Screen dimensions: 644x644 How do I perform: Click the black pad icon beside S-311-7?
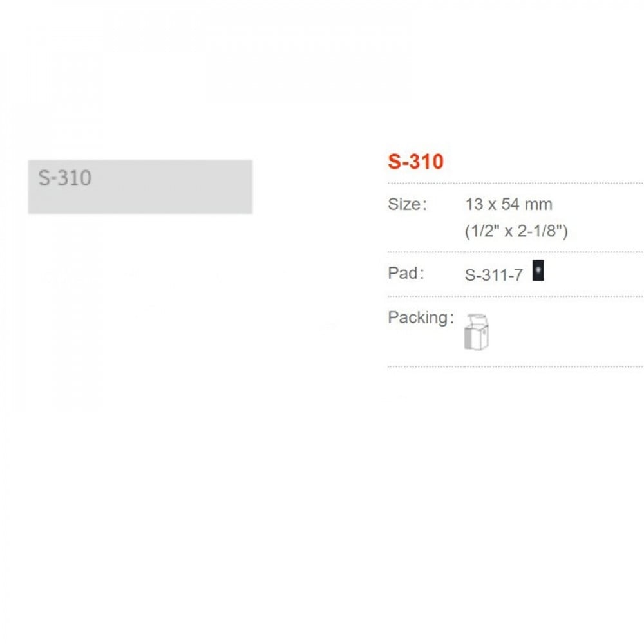538,271
